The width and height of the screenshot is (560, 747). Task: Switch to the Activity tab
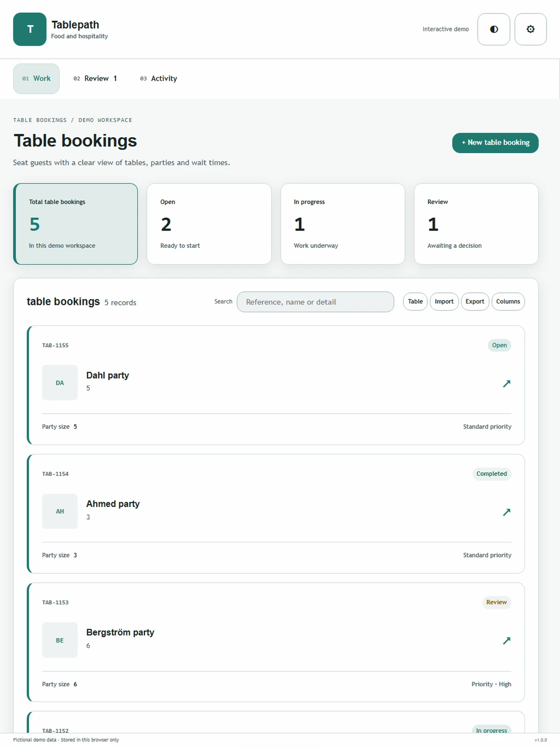(159, 78)
